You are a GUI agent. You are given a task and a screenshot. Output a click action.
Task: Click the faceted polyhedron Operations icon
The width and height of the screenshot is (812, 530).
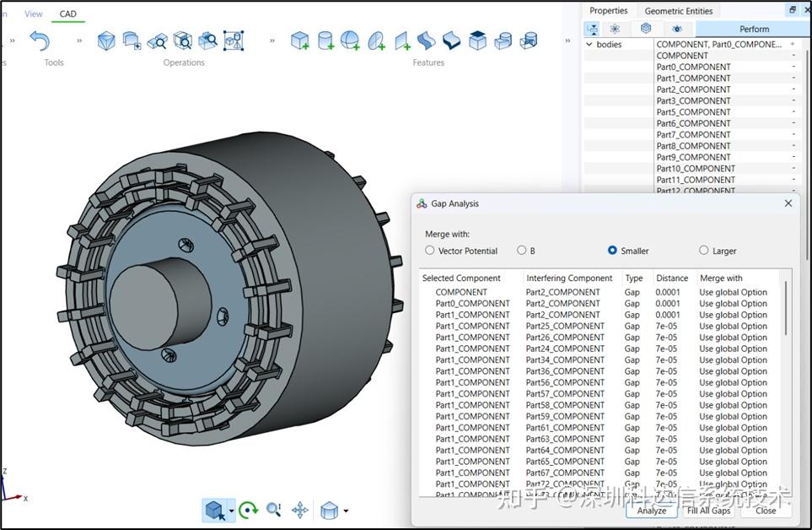106,41
